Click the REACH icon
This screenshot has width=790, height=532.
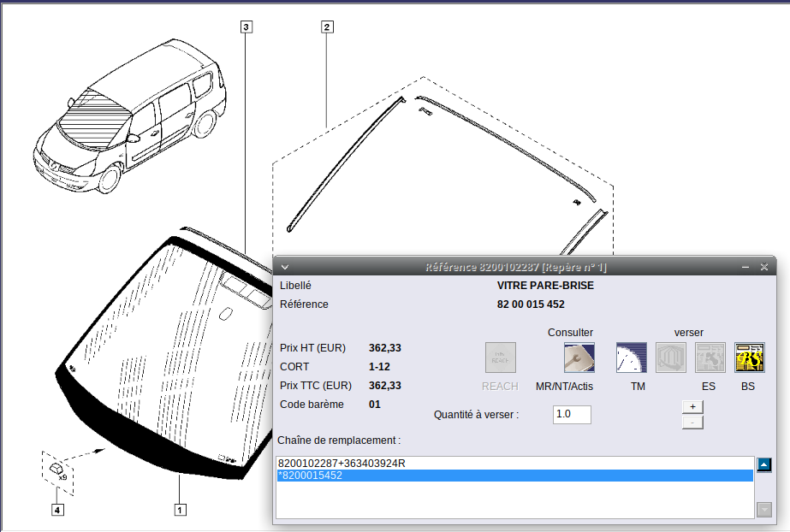pyautogui.click(x=500, y=358)
